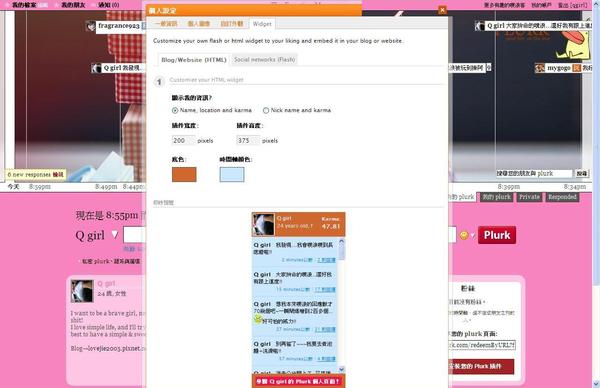Select the dark filter tab left of Private
This screenshot has height=388, width=600.
pos(496,197)
